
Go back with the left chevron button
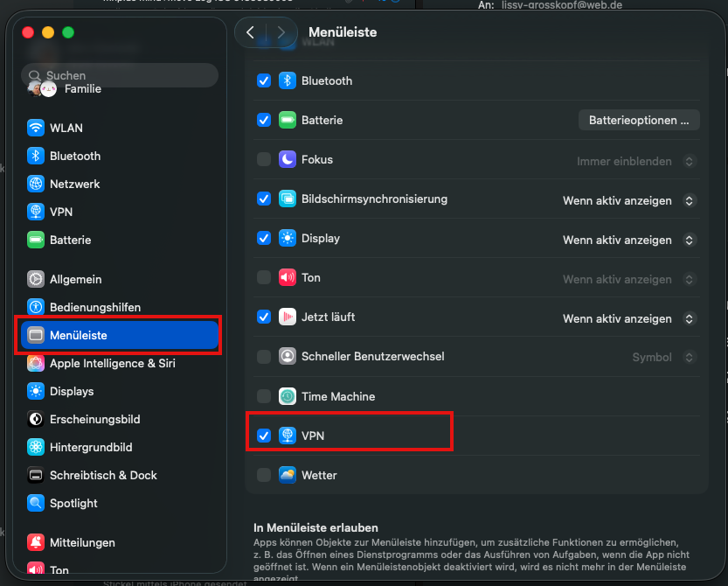[251, 32]
